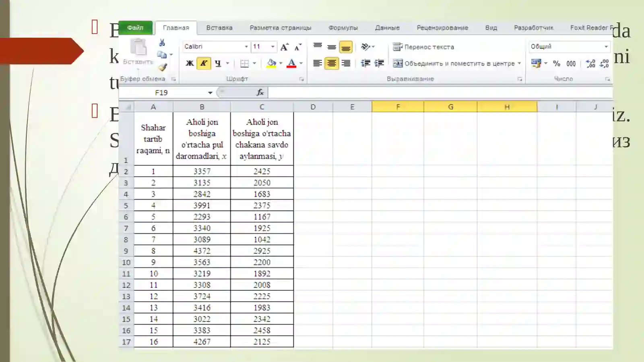Click the increase indent icon

(x=379, y=63)
